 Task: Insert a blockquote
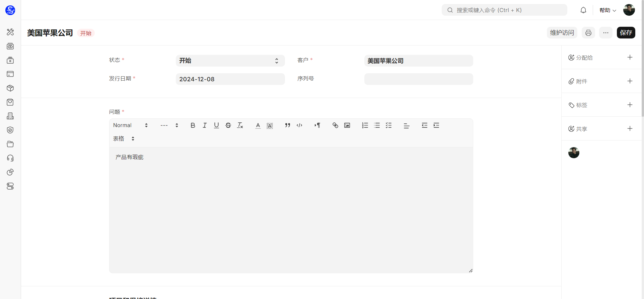point(287,125)
